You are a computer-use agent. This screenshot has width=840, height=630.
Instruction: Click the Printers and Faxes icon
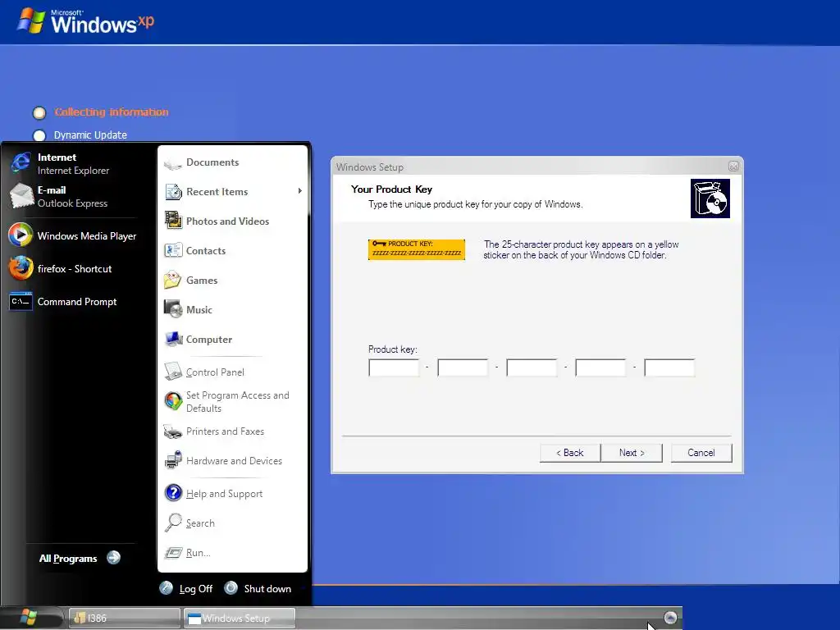click(x=173, y=431)
